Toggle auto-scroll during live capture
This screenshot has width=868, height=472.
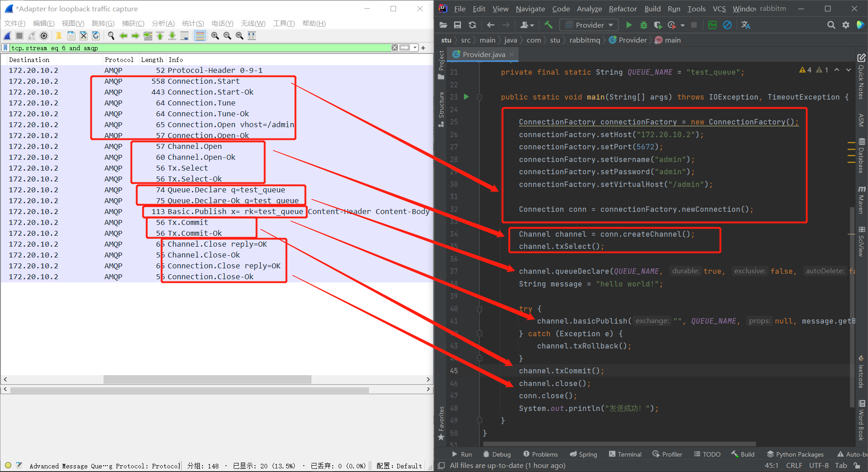tap(184, 36)
